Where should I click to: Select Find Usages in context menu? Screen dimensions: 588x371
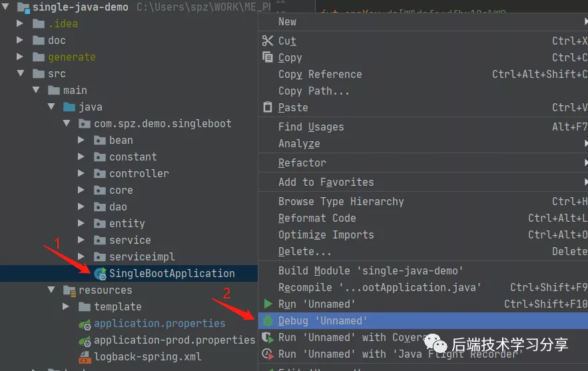[423, 127]
